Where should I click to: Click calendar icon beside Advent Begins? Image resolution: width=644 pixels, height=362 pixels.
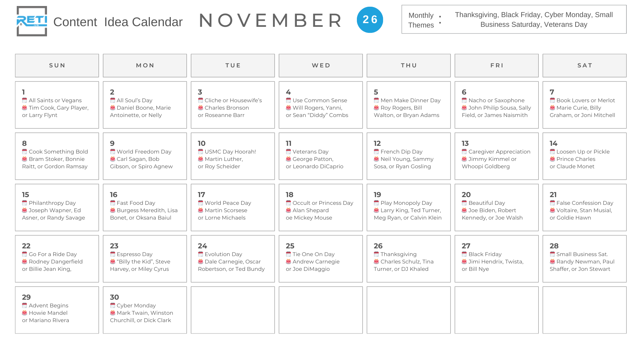pyautogui.click(x=24, y=305)
